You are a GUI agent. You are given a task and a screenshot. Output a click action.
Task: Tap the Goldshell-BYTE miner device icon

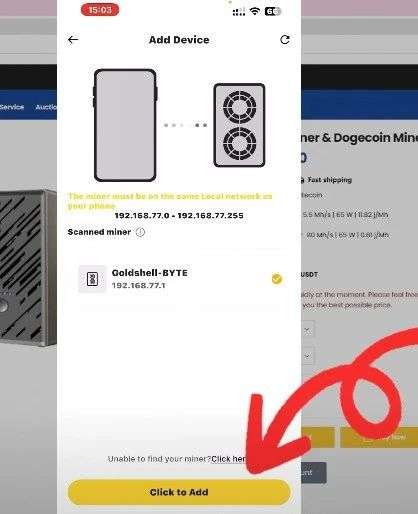92,279
